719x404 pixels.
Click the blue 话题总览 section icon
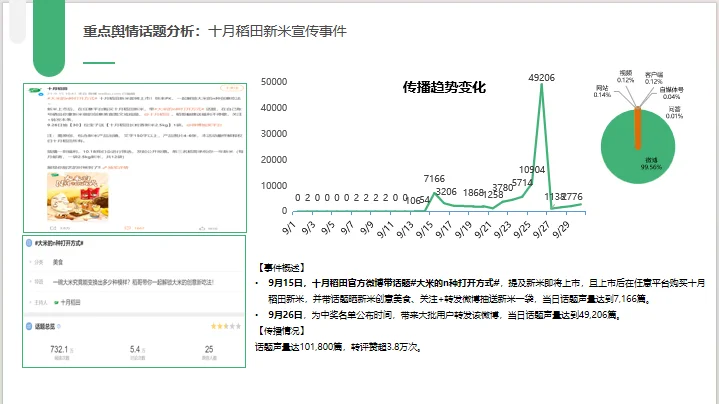coord(29,326)
